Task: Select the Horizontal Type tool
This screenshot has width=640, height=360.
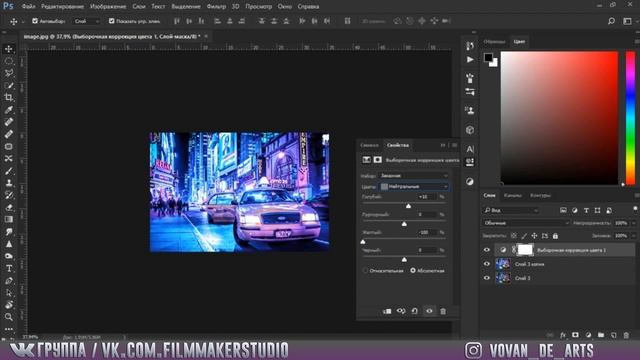Action: coord(9,268)
